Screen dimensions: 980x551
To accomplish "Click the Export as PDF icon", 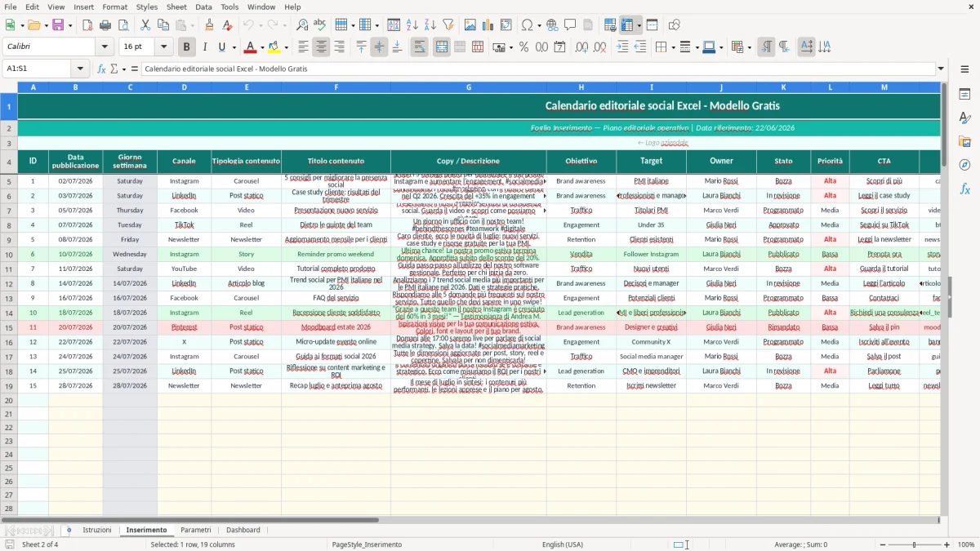I will 86,25.
